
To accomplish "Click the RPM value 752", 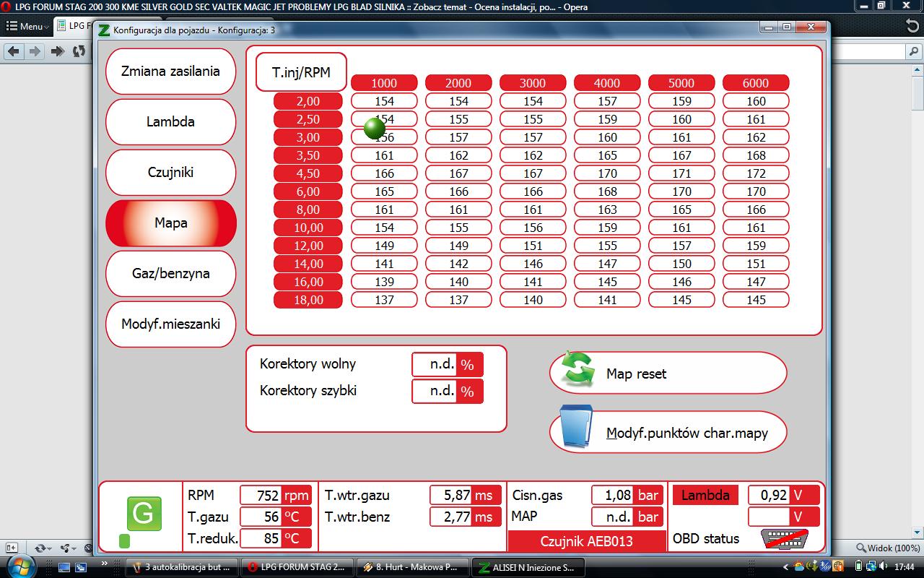I will (x=261, y=496).
